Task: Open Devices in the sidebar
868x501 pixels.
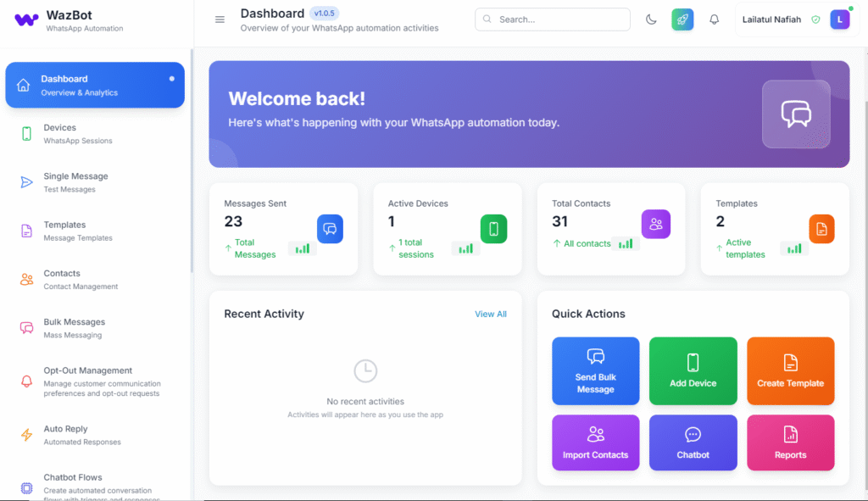Action: click(x=60, y=134)
